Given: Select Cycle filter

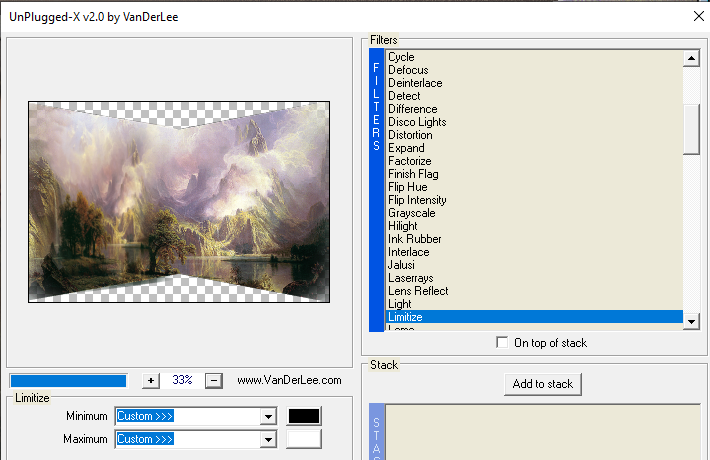Looking at the screenshot, I should tap(534, 57).
